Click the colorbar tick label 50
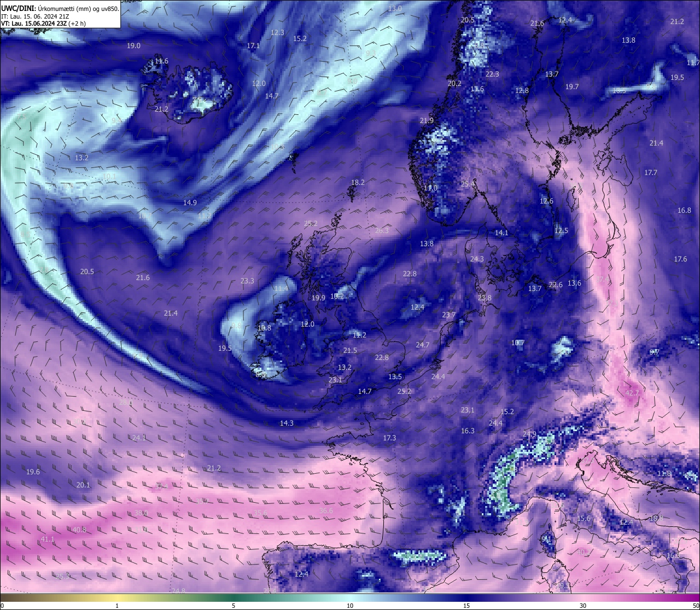The height and width of the screenshot is (610, 700). click(x=696, y=606)
